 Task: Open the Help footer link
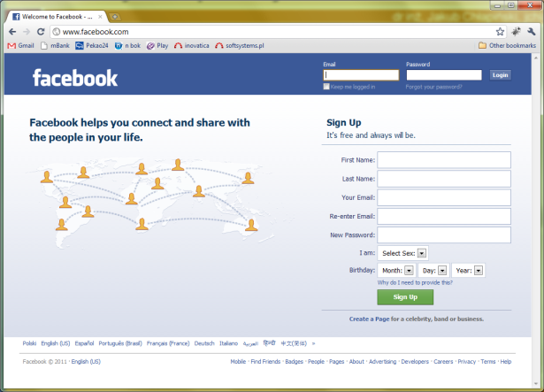coord(506,361)
